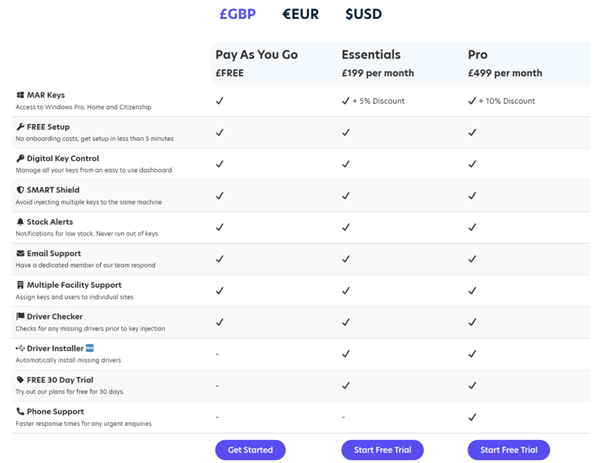Start Free Trial for Pro plan

click(509, 450)
